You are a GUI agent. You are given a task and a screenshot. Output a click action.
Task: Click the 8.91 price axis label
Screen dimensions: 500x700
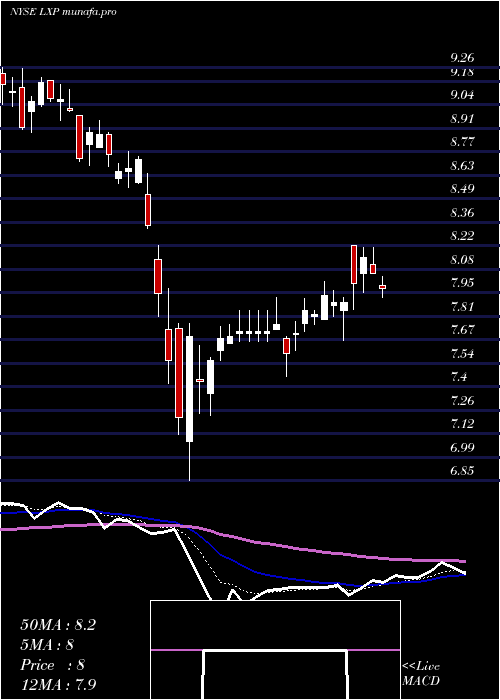(x=462, y=119)
